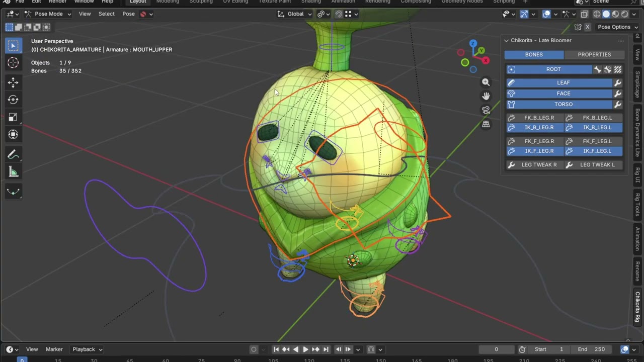Viewport: 644px width, 362px height.
Task: Open the timeline Marker menu
Action: 54,349
